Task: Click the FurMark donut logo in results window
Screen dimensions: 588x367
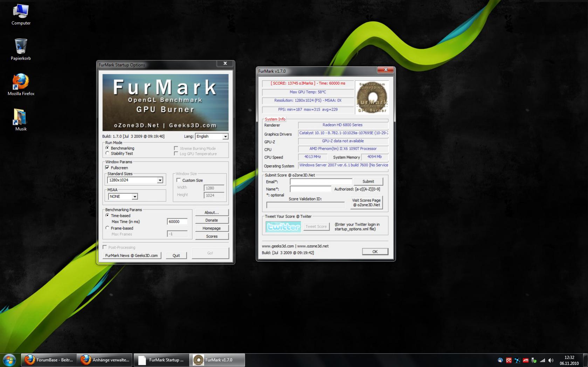Action: coord(372,98)
